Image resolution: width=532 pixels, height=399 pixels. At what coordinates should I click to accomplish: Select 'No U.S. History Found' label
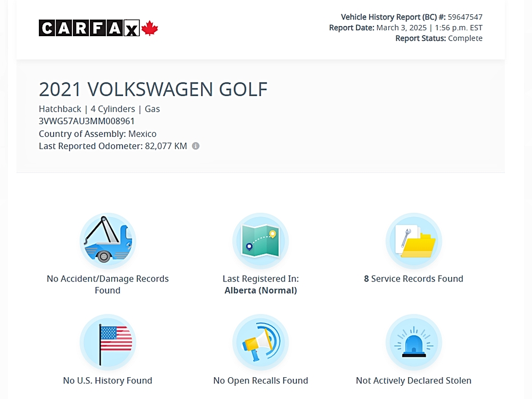click(107, 380)
